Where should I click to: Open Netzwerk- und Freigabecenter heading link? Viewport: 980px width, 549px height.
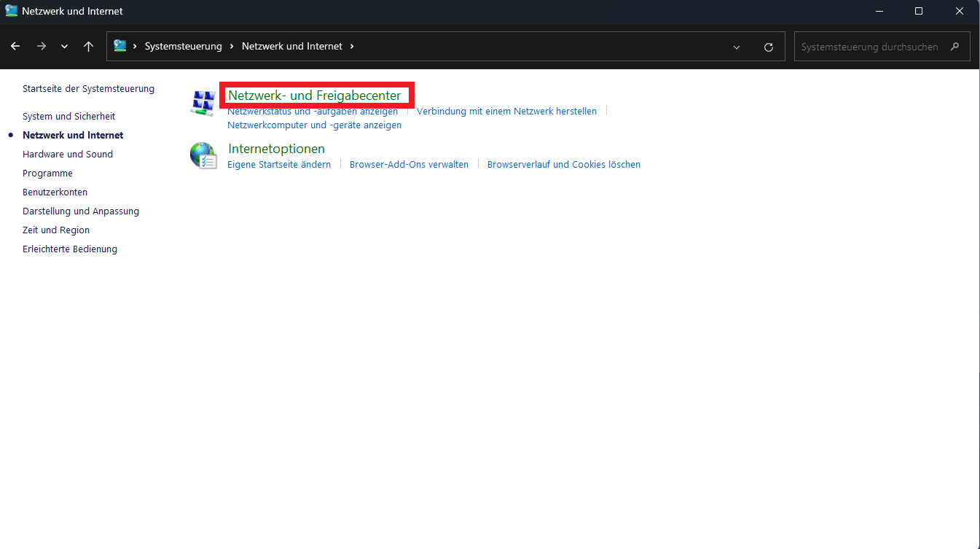coord(314,96)
